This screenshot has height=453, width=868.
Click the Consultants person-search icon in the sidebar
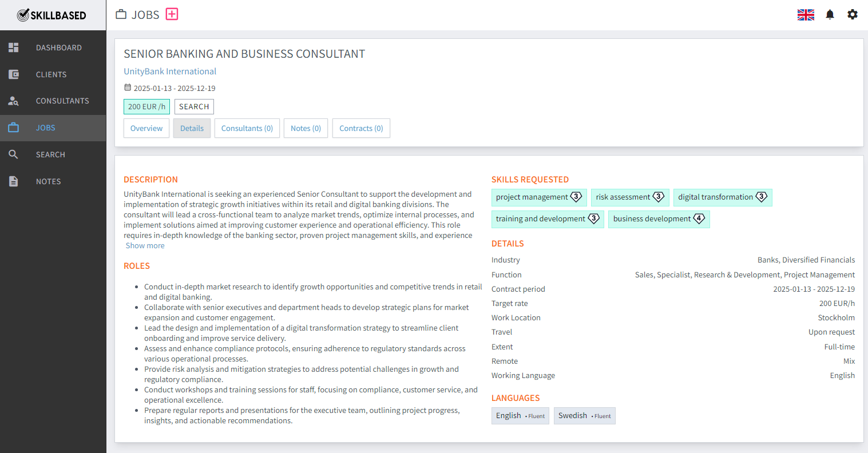pos(14,101)
